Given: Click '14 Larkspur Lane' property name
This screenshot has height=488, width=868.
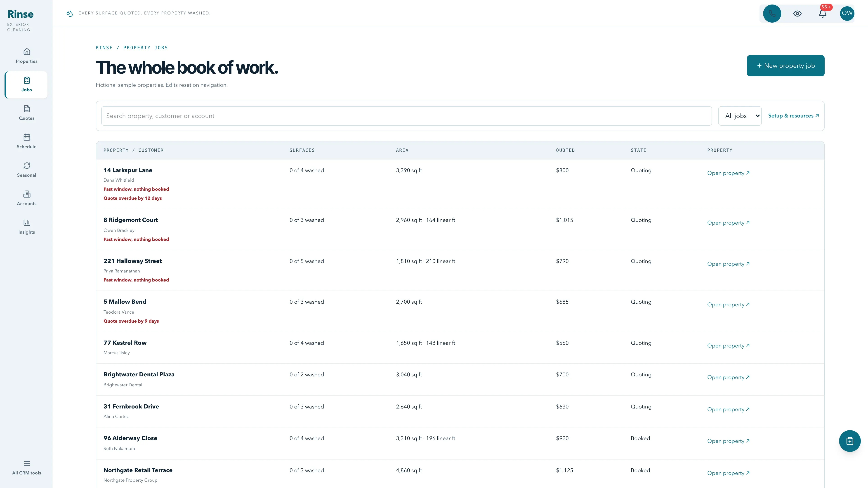Looking at the screenshot, I should click(x=128, y=170).
